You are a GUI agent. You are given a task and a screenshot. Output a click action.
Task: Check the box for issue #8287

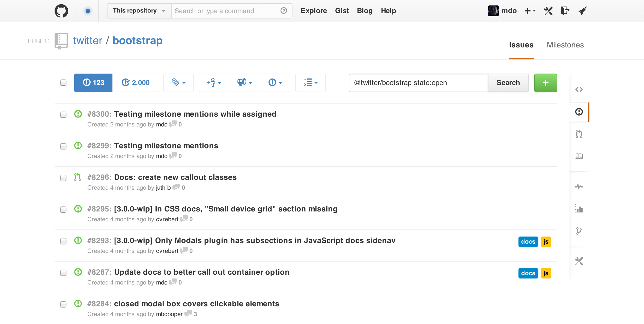(x=63, y=273)
